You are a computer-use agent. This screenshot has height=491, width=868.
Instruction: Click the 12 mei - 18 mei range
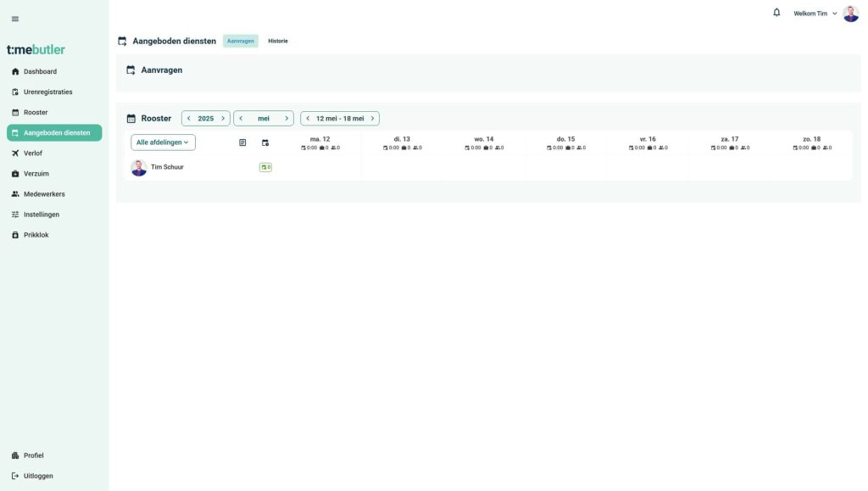click(x=340, y=119)
